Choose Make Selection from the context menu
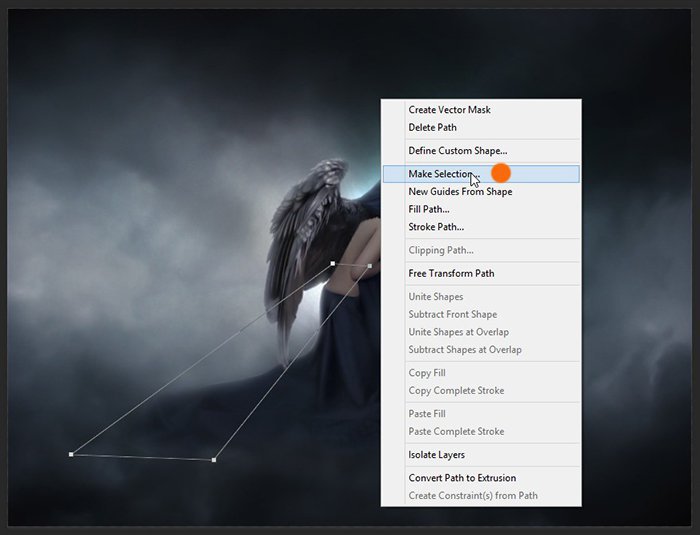Screen dimensions: 700x535 click(443, 174)
